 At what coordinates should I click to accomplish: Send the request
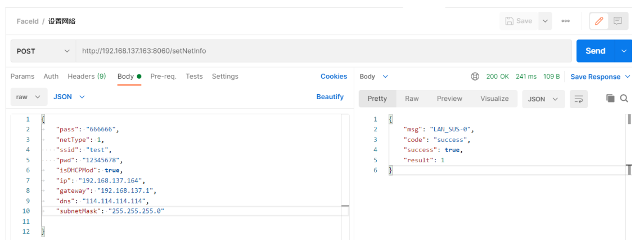coord(596,51)
